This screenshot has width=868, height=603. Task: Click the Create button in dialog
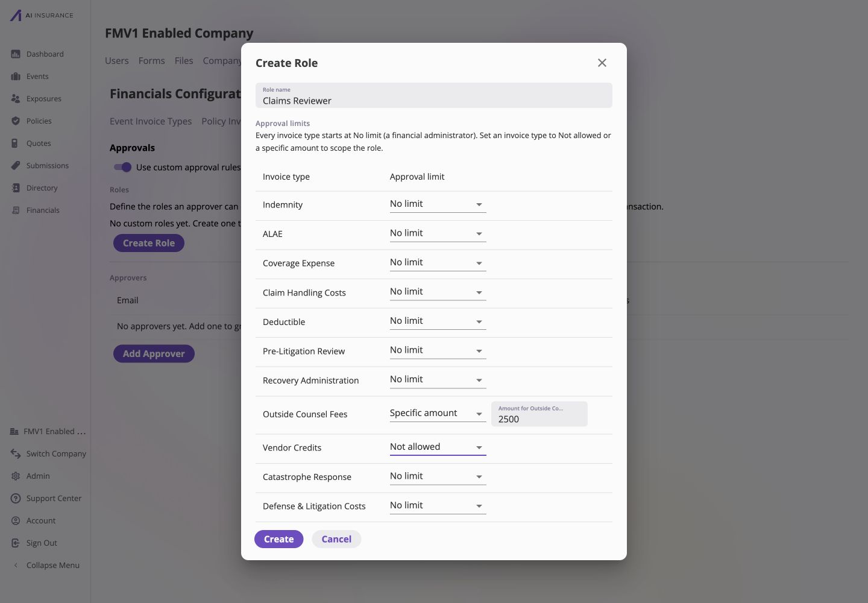tap(278, 539)
